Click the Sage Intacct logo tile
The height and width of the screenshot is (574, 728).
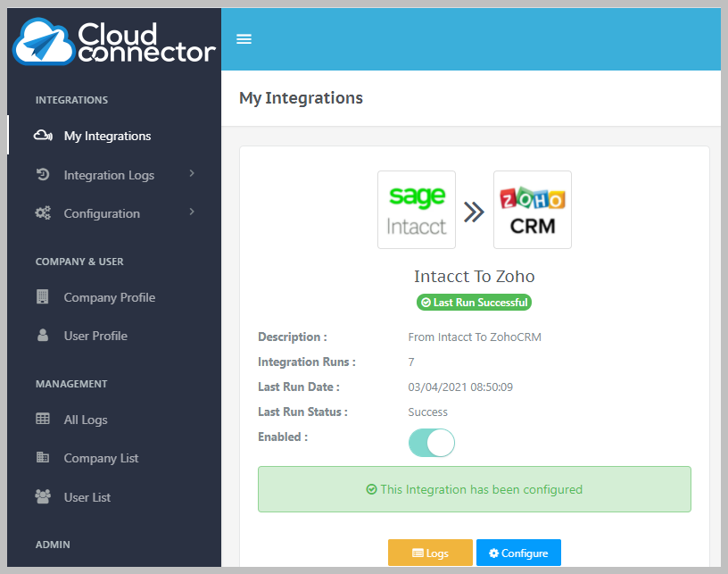pos(417,210)
